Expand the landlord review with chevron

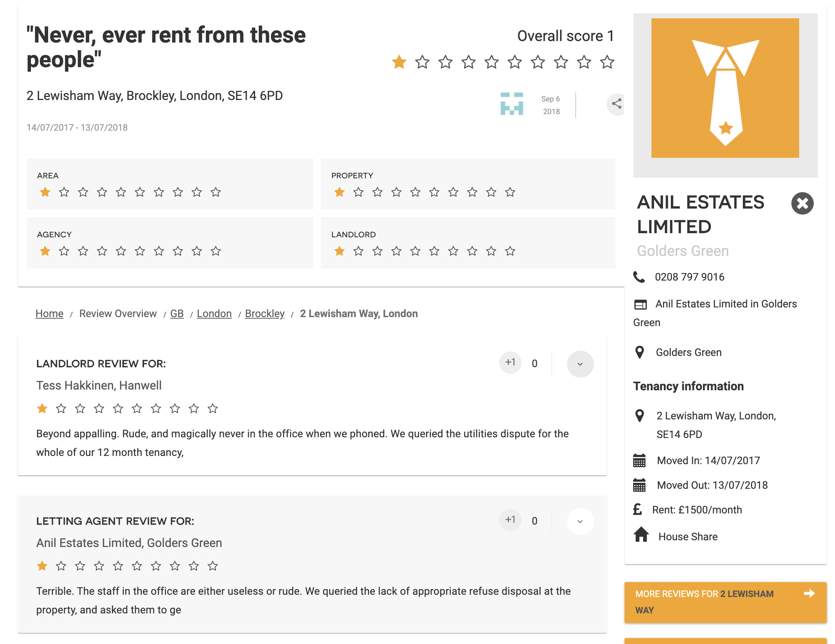[x=579, y=364]
